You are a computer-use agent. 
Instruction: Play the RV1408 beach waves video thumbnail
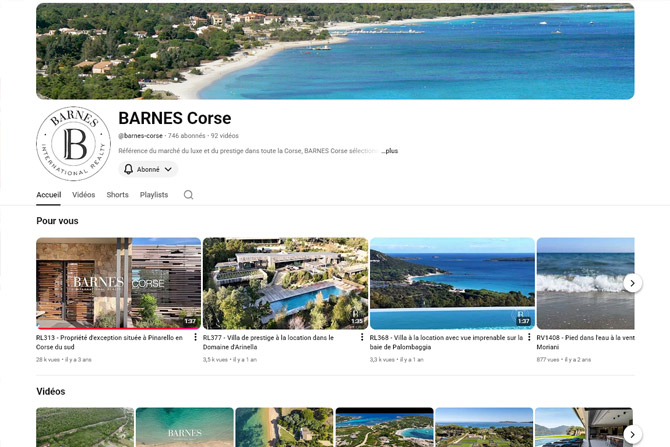(x=585, y=283)
